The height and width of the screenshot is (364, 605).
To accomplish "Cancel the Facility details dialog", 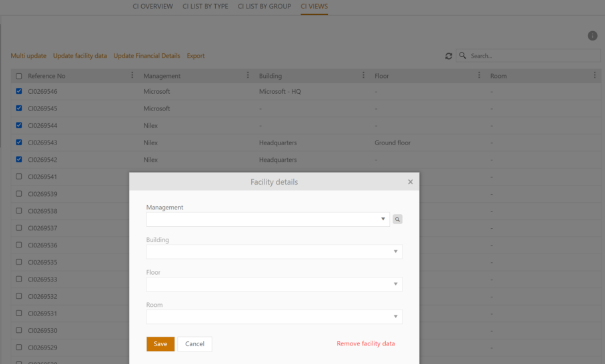I will [x=194, y=344].
